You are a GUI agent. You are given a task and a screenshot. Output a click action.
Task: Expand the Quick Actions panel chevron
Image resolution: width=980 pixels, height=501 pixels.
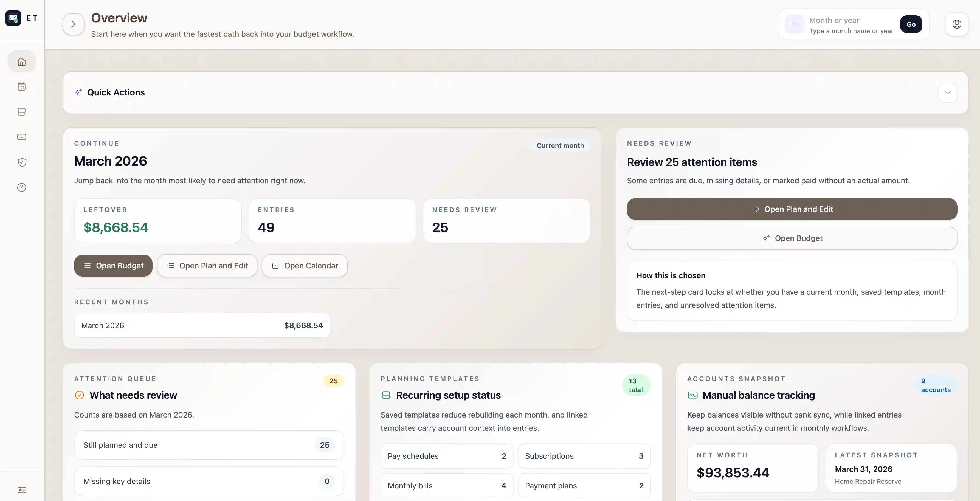click(947, 93)
